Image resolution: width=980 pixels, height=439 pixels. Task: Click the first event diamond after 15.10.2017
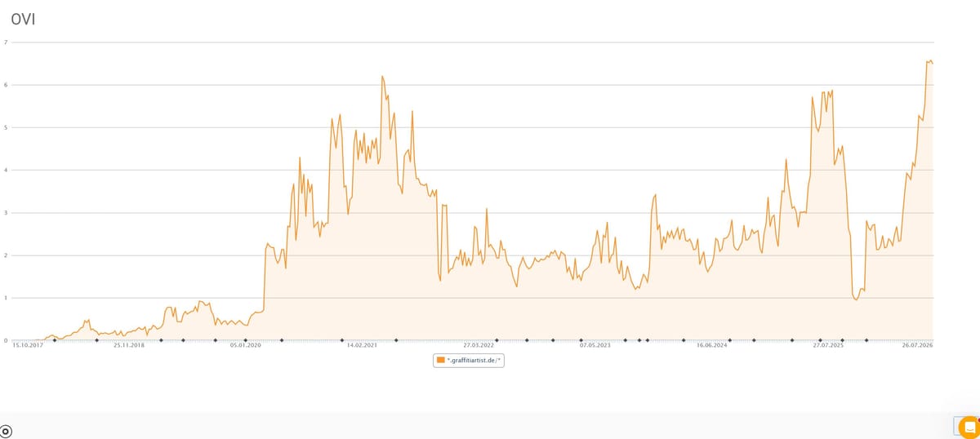[x=55, y=340]
